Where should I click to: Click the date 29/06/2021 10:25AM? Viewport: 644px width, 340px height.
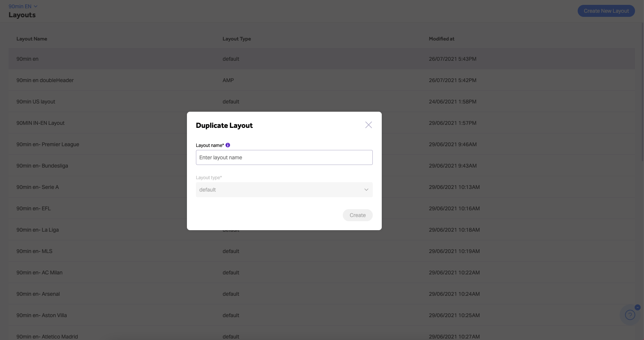pos(454,315)
